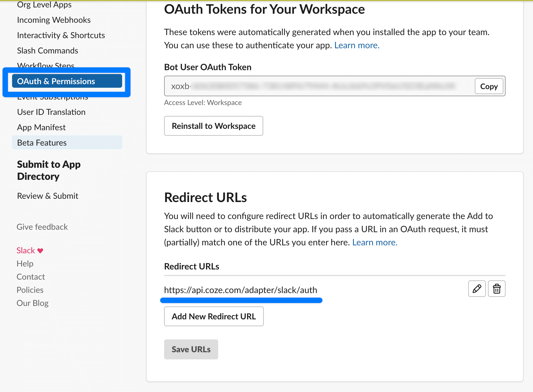Click Learn more link in Redirect URLs

375,242
